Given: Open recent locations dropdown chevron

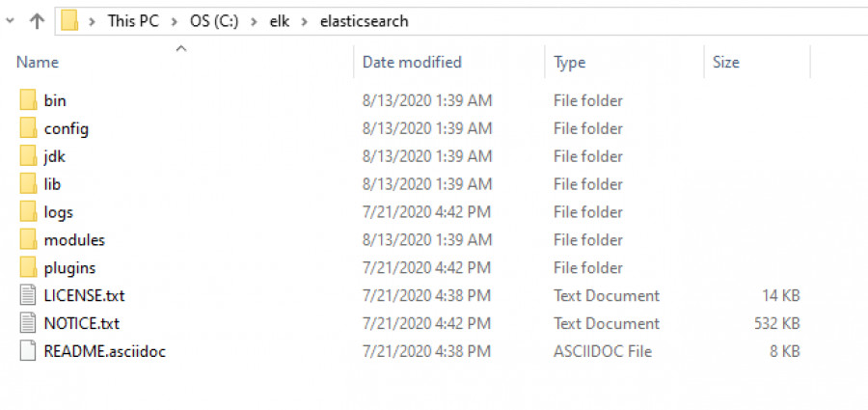Looking at the screenshot, I should point(11,20).
